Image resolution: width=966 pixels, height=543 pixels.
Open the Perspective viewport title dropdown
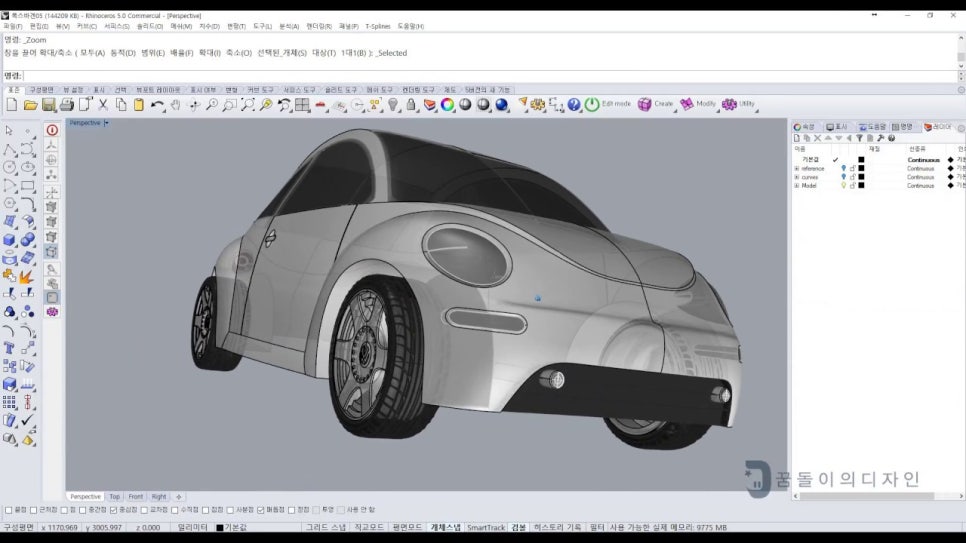[x=107, y=123]
